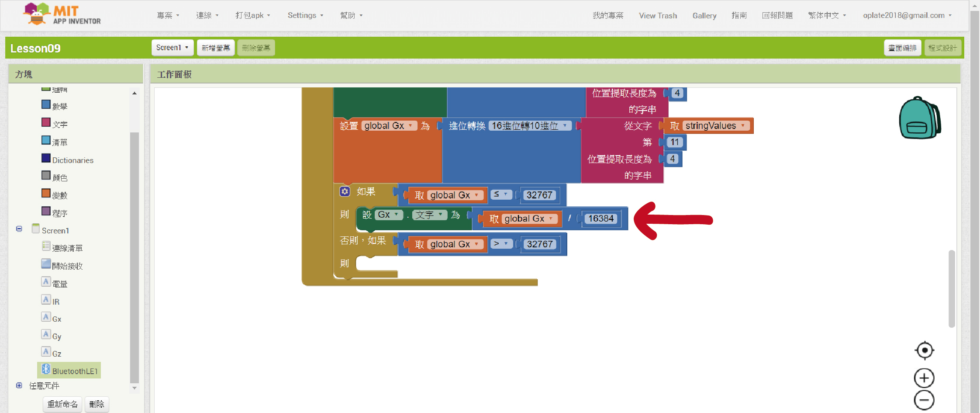Click the 新增螢幕 button
This screenshot has width=980, height=413.
point(216,48)
